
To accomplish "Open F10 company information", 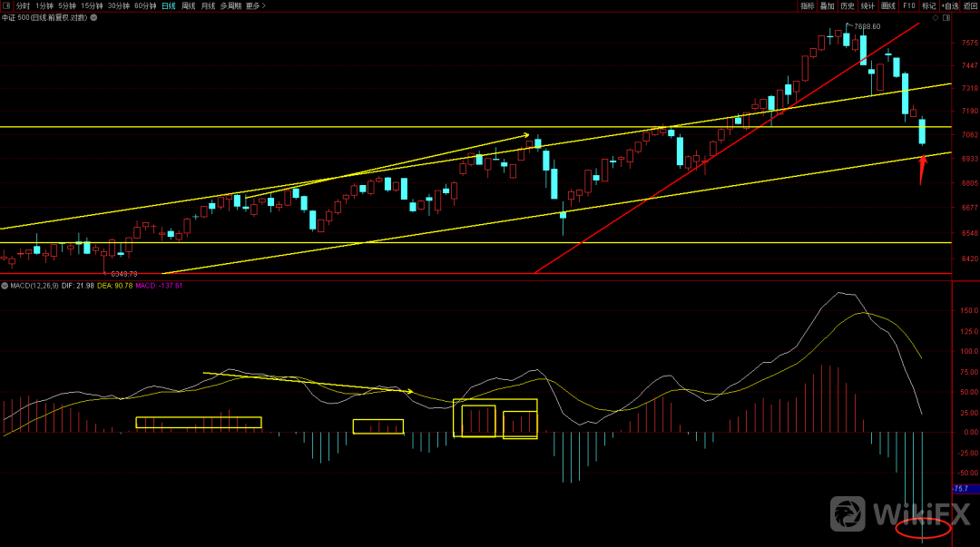I will coord(908,5).
